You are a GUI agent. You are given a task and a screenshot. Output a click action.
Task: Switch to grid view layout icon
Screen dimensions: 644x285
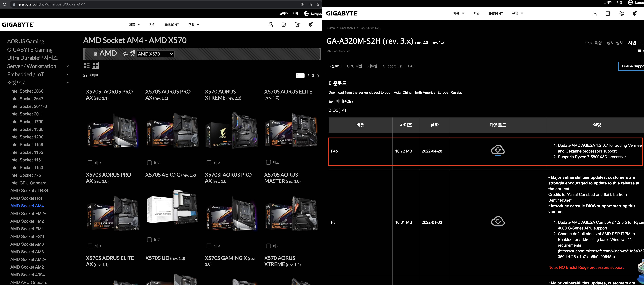point(96,65)
